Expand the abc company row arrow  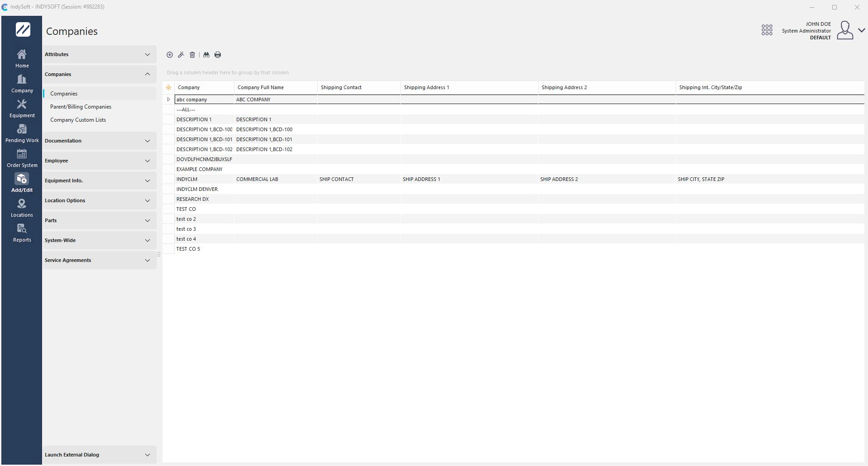click(168, 100)
